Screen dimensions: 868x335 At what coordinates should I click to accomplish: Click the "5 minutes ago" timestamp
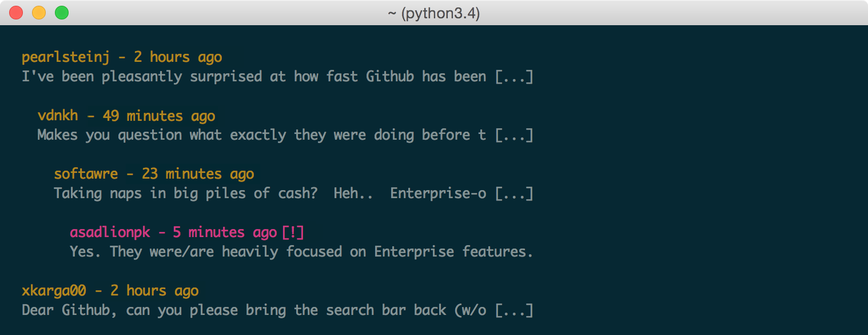[225, 232]
